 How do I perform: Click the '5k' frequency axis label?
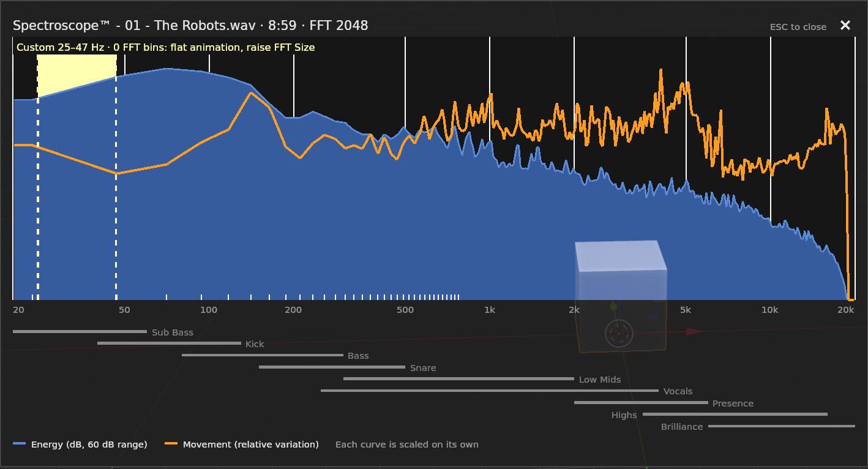tap(686, 310)
